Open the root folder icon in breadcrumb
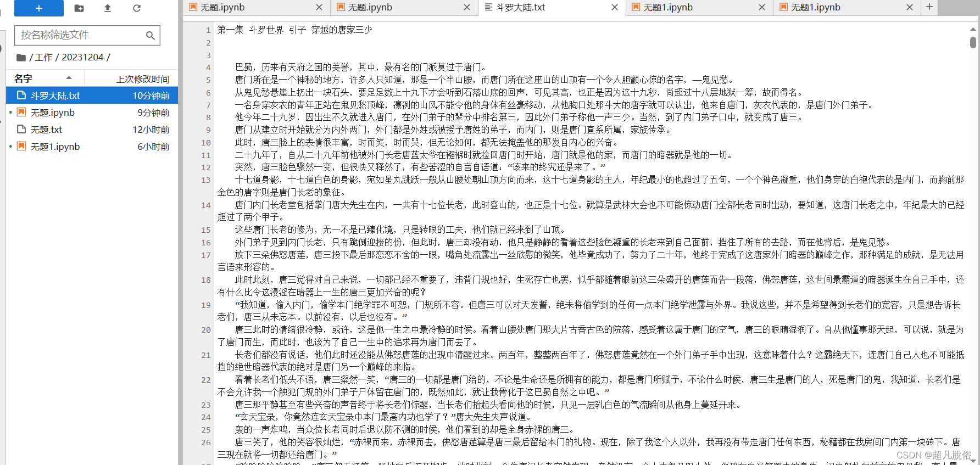The width and height of the screenshot is (980, 465). (x=21, y=58)
